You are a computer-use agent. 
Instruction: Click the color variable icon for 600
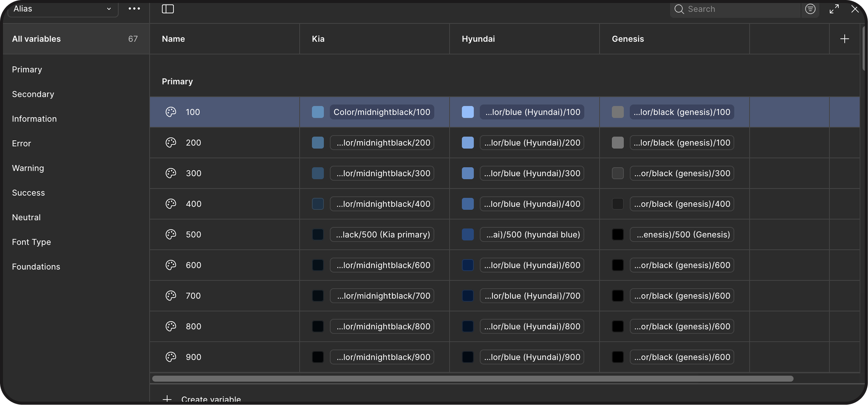171,265
